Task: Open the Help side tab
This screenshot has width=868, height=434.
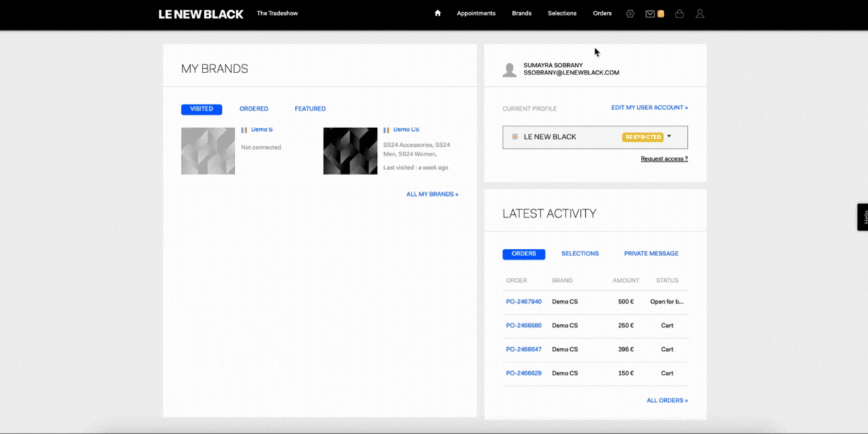Action: click(x=862, y=217)
